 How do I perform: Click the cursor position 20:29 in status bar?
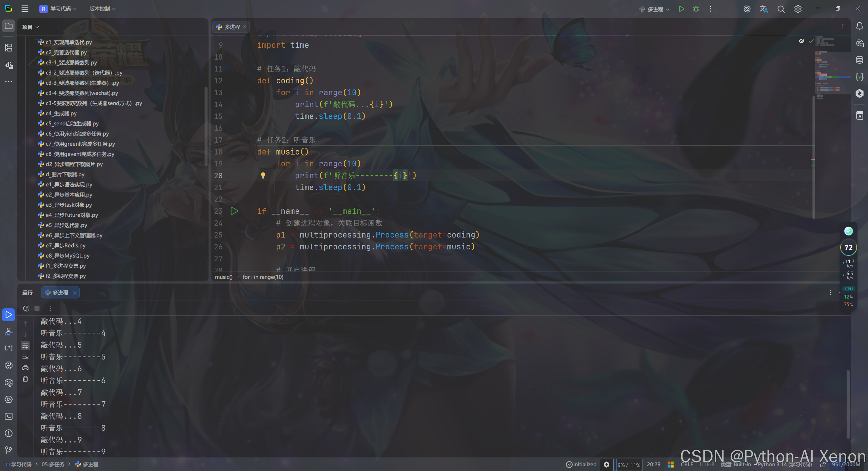click(x=653, y=465)
